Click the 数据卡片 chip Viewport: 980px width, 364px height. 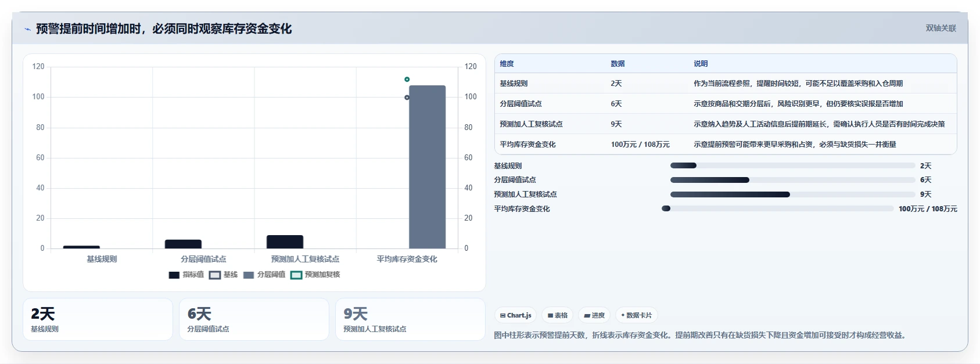(x=637, y=315)
